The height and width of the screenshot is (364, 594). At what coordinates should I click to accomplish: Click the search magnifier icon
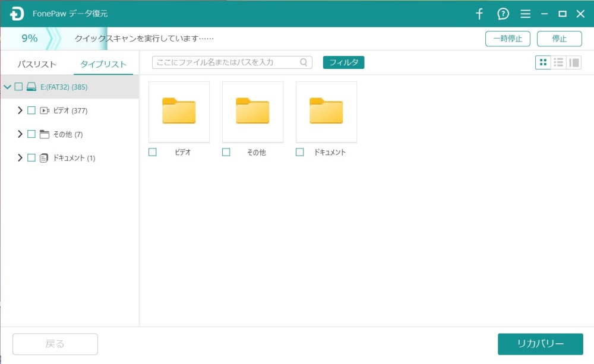(304, 62)
